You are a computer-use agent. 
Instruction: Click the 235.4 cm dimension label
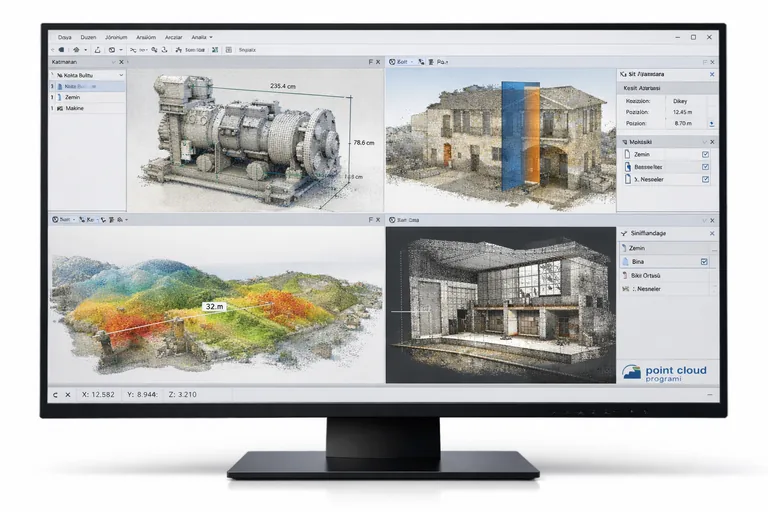(x=283, y=86)
